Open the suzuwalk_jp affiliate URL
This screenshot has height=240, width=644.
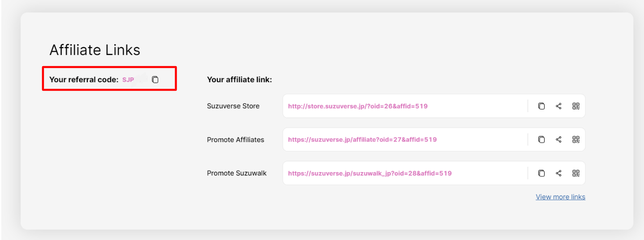(x=370, y=173)
